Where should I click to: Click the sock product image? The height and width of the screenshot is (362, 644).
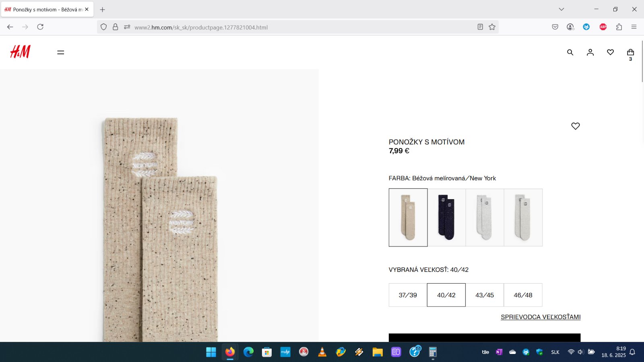click(159, 225)
